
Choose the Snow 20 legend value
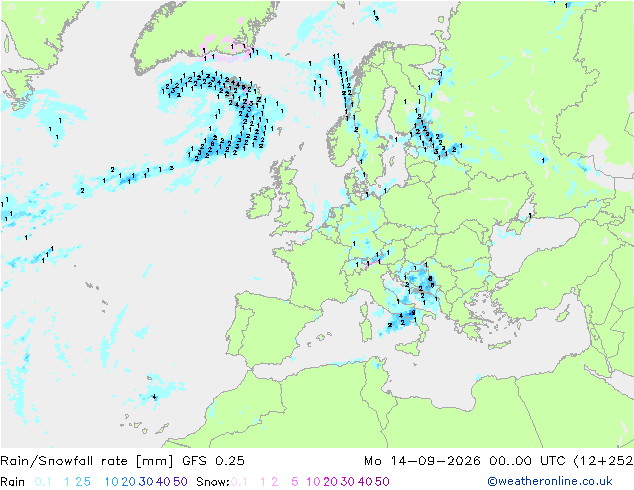tap(330, 482)
